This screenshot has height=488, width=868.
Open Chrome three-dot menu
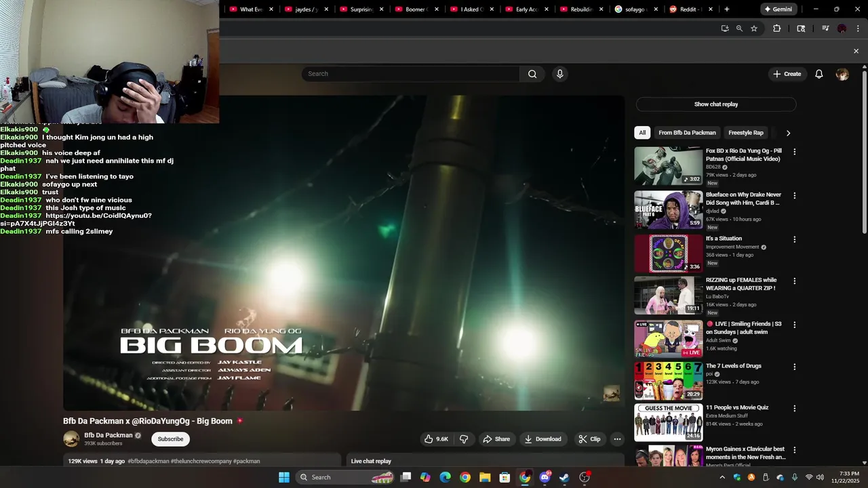pyautogui.click(x=856, y=28)
